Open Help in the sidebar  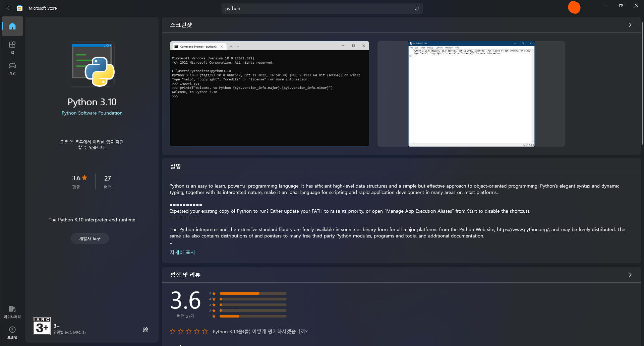[x=12, y=333]
